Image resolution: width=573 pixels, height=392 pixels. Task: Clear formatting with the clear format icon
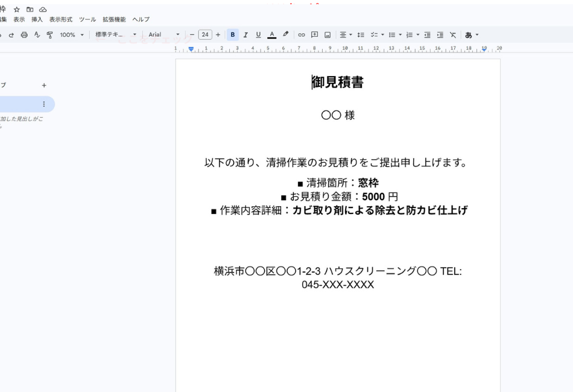point(453,34)
